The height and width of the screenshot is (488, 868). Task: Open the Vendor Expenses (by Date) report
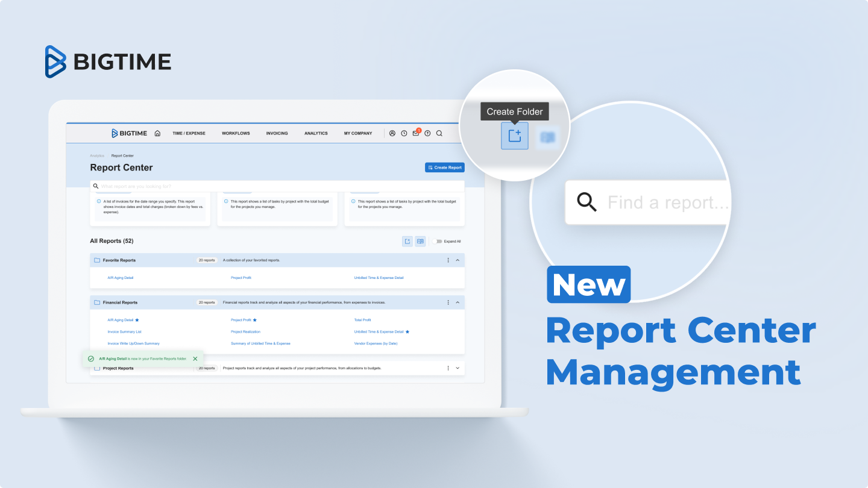click(x=376, y=343)
